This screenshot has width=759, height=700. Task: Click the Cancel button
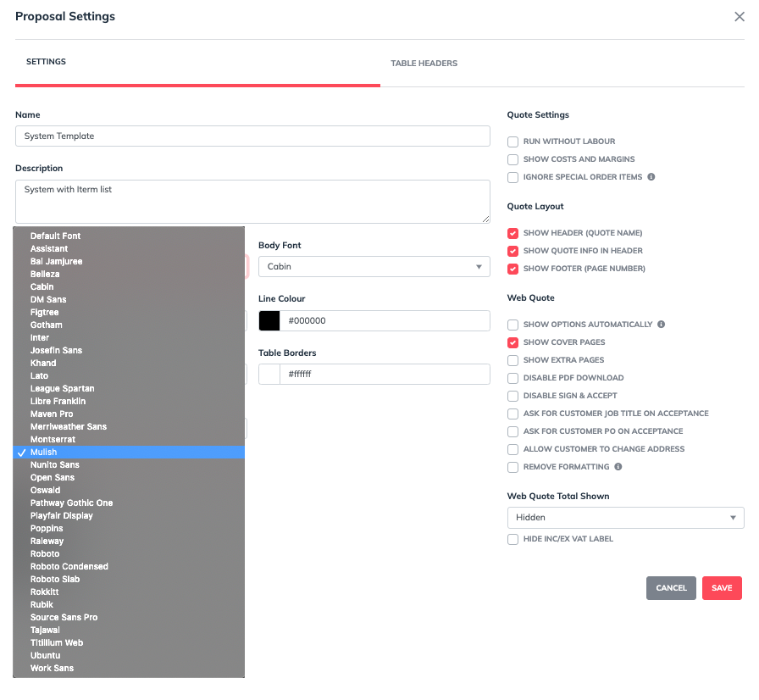click(x=671, y=588)
